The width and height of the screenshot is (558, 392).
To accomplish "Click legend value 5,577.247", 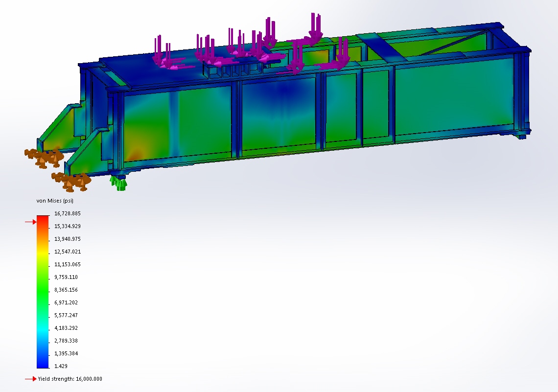I will point(66,315).
